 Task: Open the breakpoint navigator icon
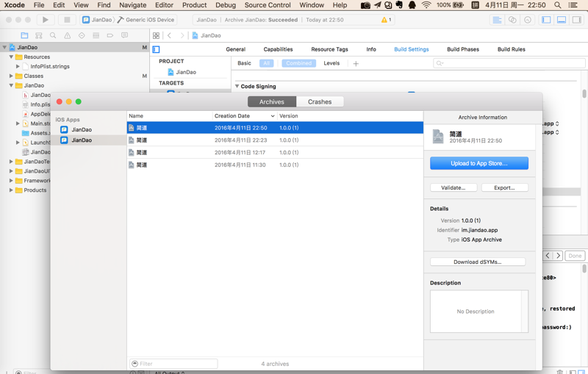click(x=110, y=35)
